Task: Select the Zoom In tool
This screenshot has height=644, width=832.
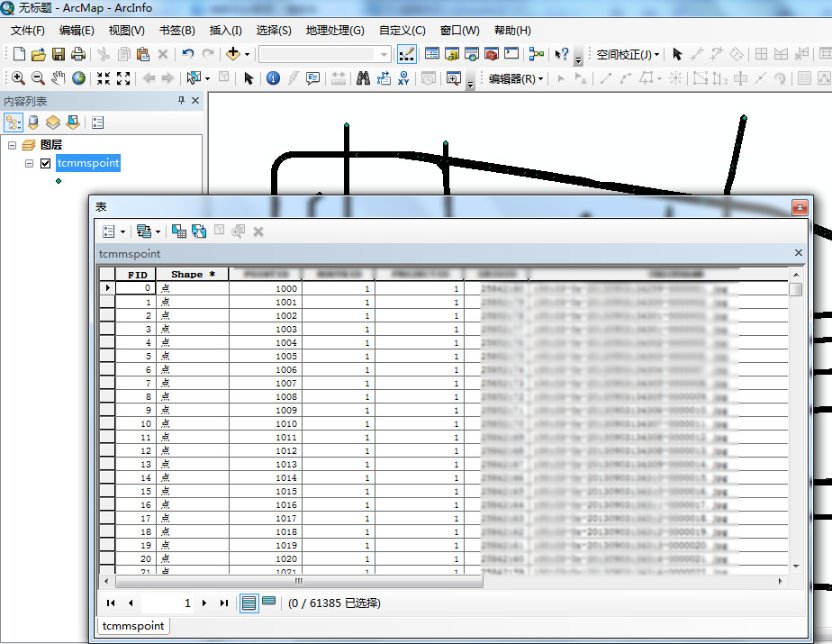Action: (18, 78)
